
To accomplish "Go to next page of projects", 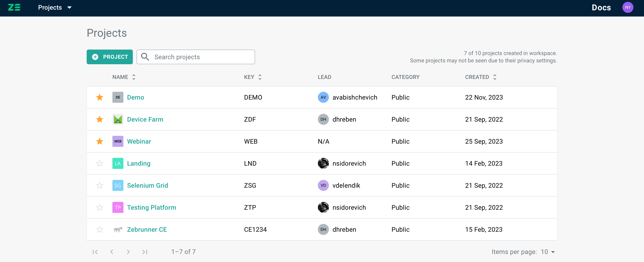I will coord(128,252).
